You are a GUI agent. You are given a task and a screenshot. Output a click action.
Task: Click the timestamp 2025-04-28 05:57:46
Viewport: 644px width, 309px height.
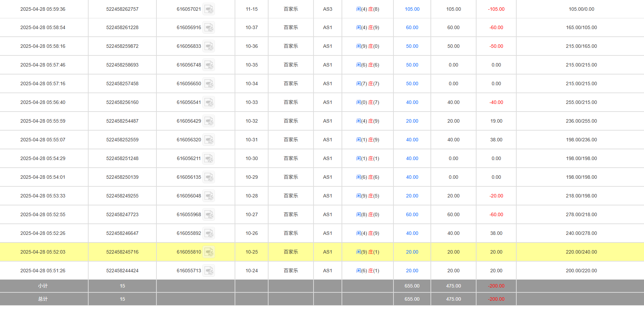click(43, 65)
